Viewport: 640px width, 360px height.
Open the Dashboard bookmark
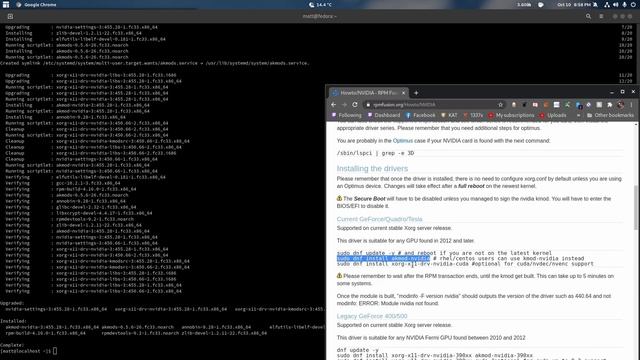(x=384, y=115)
